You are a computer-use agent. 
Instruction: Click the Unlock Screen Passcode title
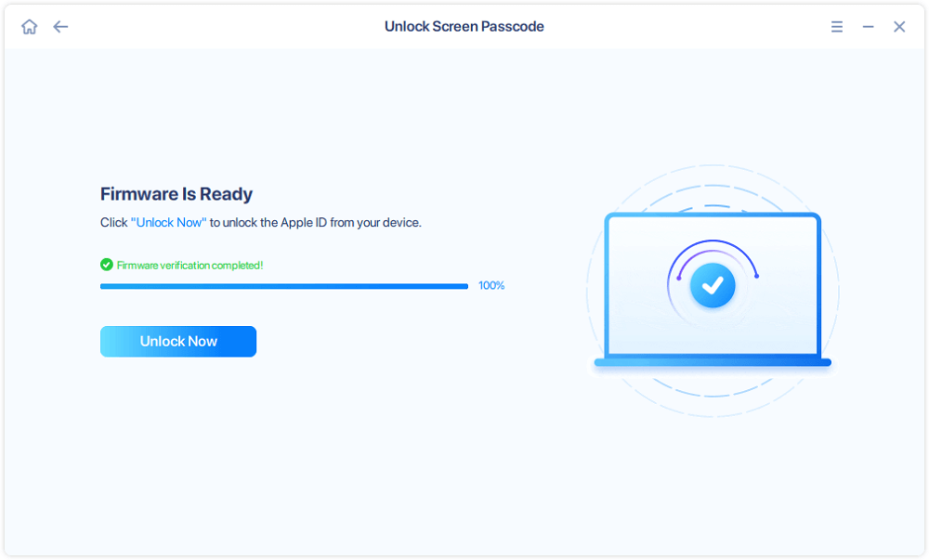(464, 27)
